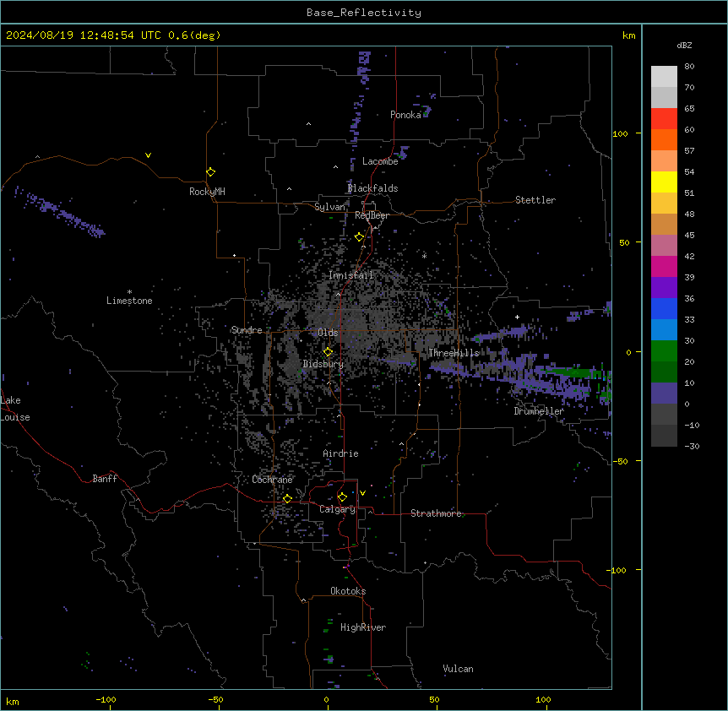Click the Calgary city label
Image resolution: width=728 pixels, height=711 pixels.
(337, 509)
